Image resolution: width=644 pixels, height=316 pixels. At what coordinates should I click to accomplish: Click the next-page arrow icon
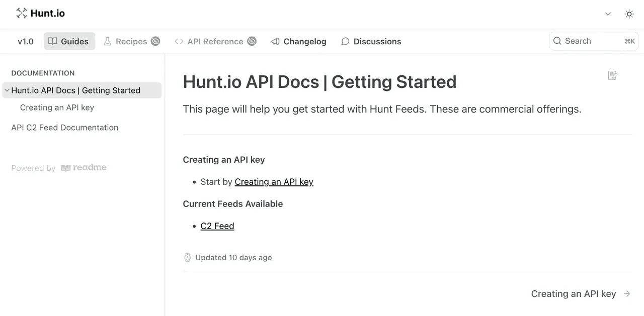tap(627, 294)
